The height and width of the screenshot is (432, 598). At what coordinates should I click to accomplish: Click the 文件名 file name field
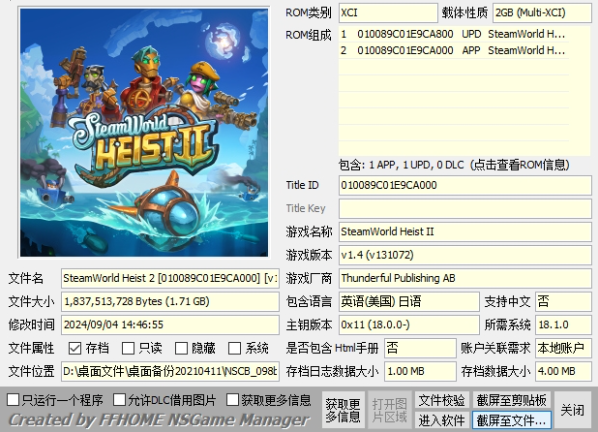(x=170, y=278)
